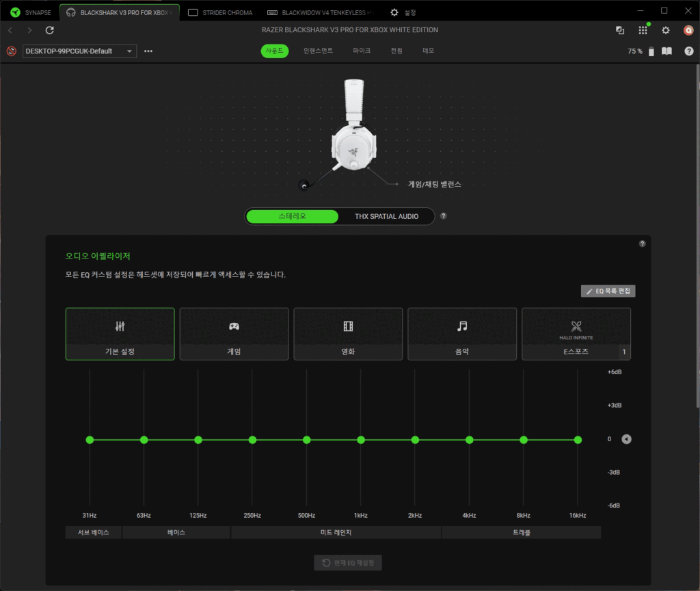Select the 스테레오 stereo mode
This screenshot has width=700, height=591.
tap(293, 216)
